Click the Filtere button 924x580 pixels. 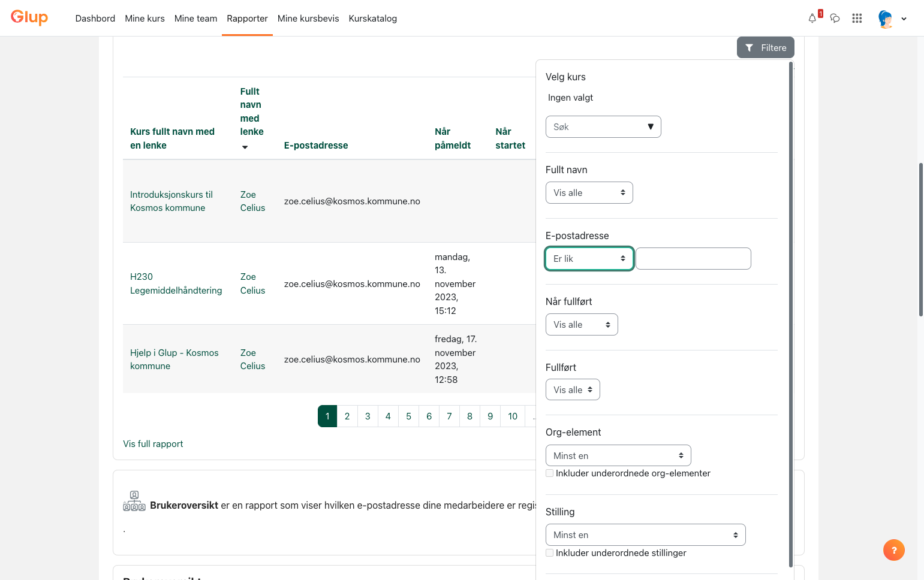point(766,48)
